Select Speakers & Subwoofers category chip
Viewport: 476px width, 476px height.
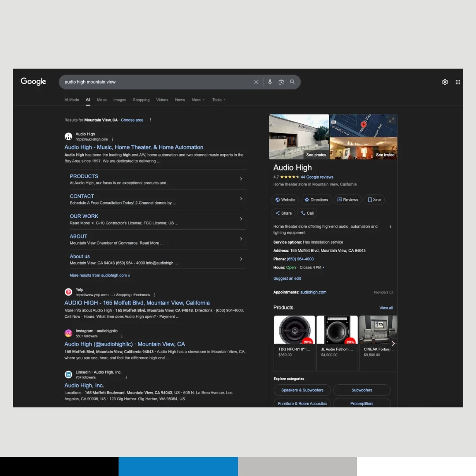302,390
